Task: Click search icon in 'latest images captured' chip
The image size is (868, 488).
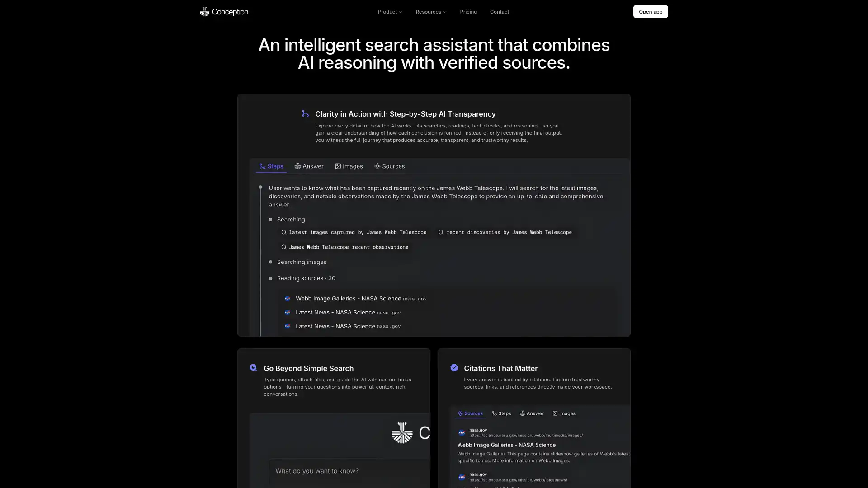Action: click(284, 232)
